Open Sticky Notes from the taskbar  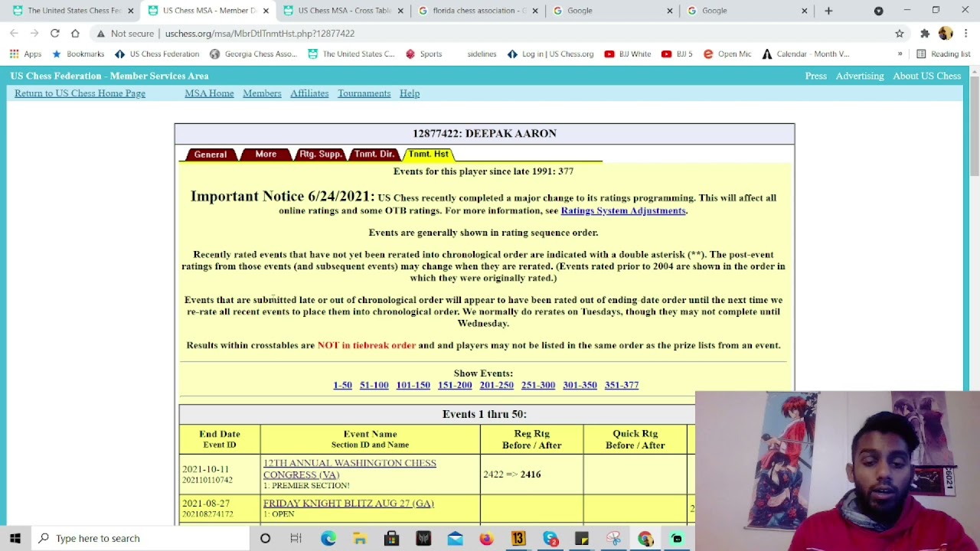coord(582,538)
